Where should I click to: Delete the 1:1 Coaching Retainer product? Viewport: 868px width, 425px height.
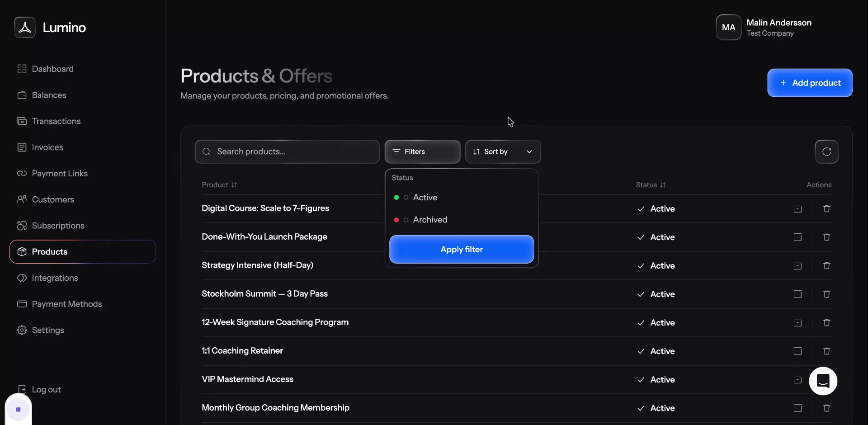826,351
